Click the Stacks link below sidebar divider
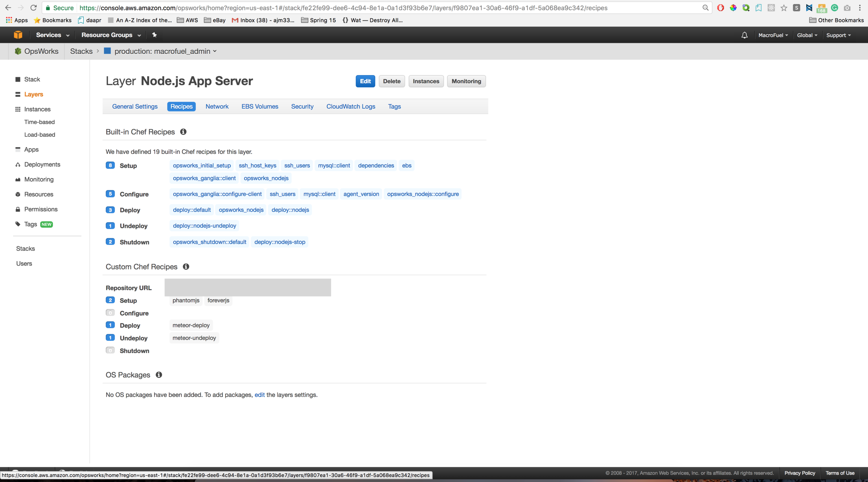This screenshot has height=482, width=868. (x=25, y=248)
